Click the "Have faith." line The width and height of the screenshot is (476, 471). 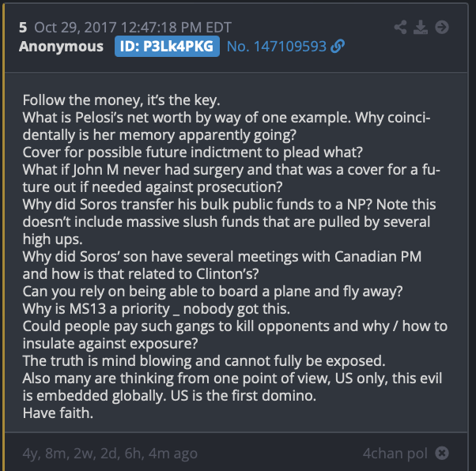point(58,413)
